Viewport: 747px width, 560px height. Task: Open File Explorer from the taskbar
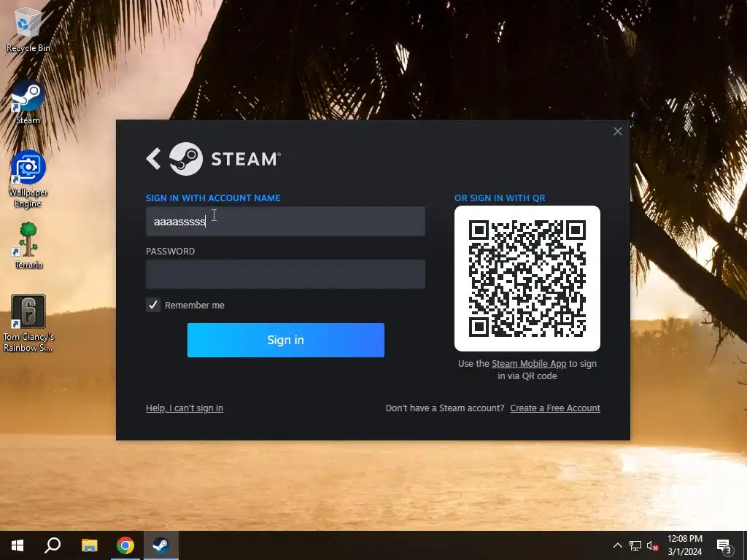(89, 545)
